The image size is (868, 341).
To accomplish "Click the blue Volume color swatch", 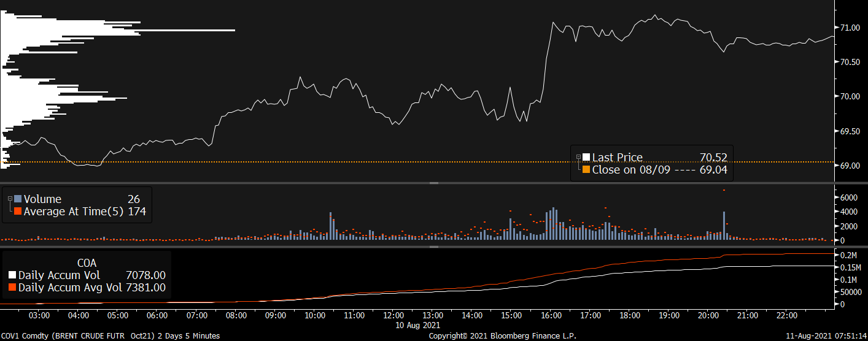I will click(x=18, y=199).
